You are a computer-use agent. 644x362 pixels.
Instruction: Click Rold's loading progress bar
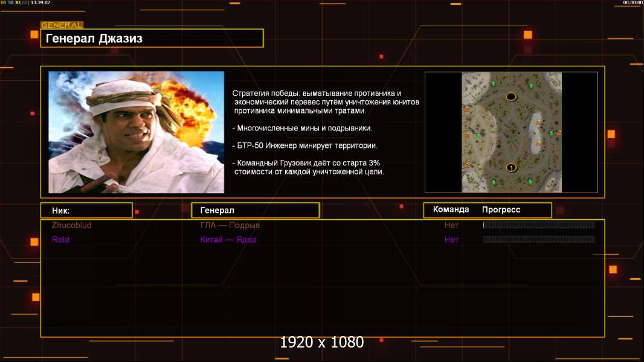[539, 240]
